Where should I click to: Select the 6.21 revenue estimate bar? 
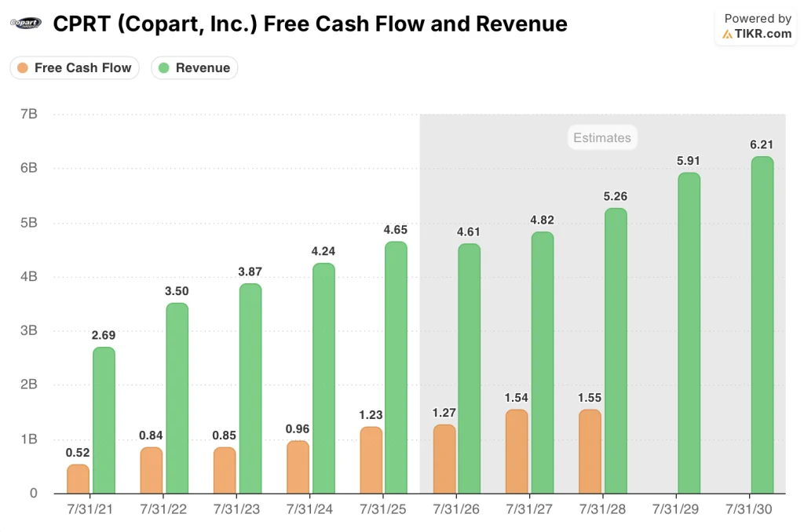point(763,325)
